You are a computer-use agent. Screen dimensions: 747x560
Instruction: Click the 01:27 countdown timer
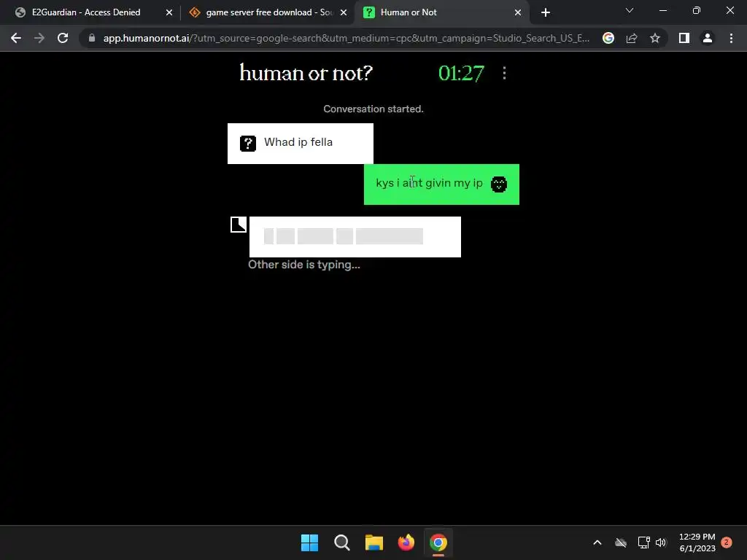pyautogui.click(x=461, y=74)
